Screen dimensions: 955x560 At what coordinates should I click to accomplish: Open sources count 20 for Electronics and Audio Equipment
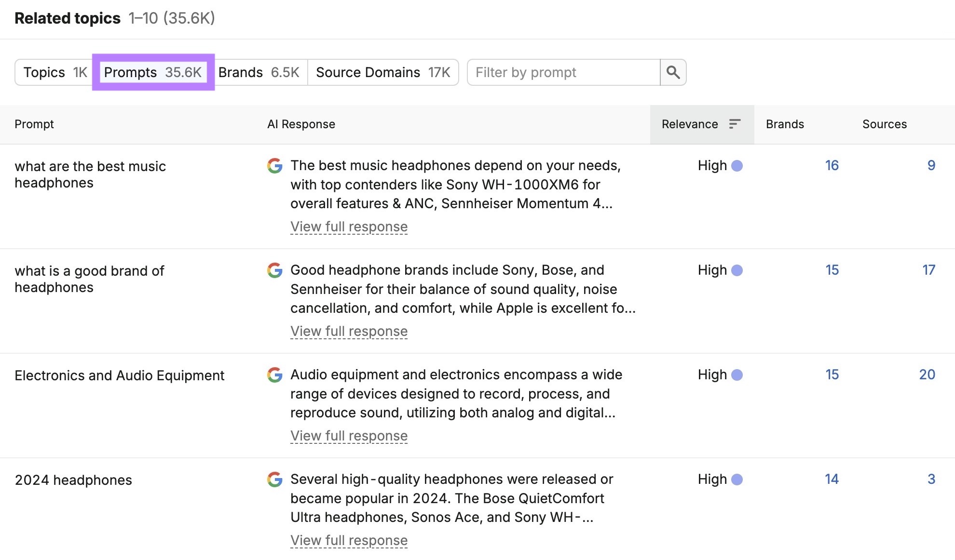[927, 374]
